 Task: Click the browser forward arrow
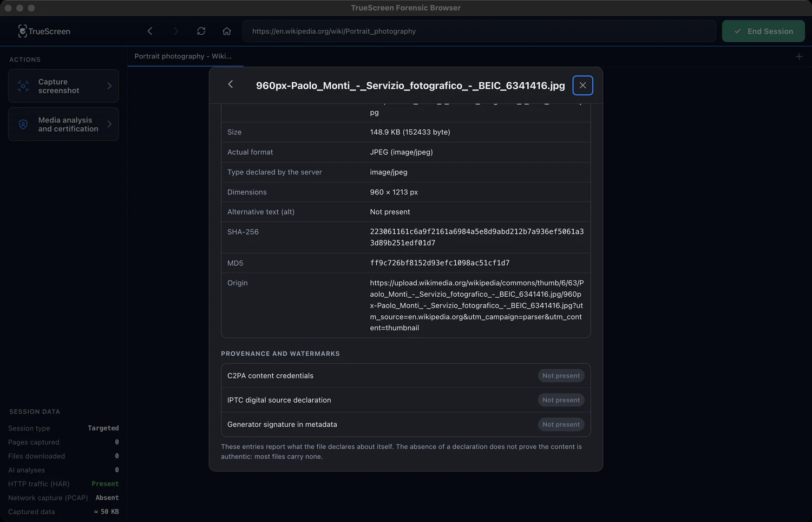(175, 31)
